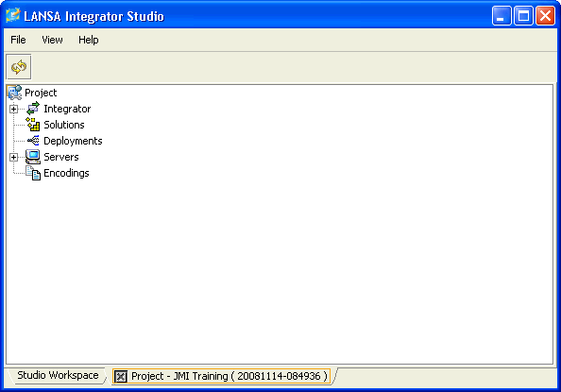561x392 pixels.
Task: Select the Solutions tree label
Action: click(64, 125)
